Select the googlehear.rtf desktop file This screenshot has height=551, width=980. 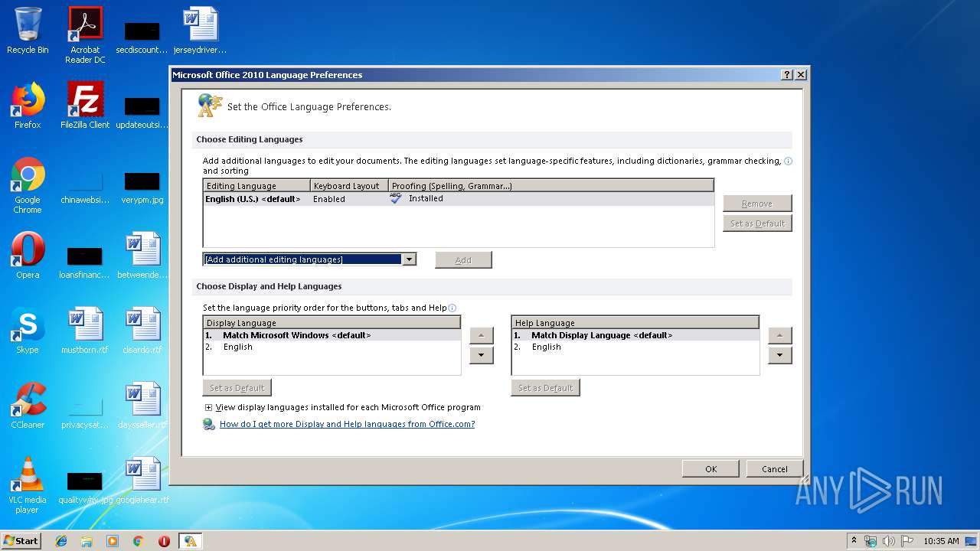[142, 481]
